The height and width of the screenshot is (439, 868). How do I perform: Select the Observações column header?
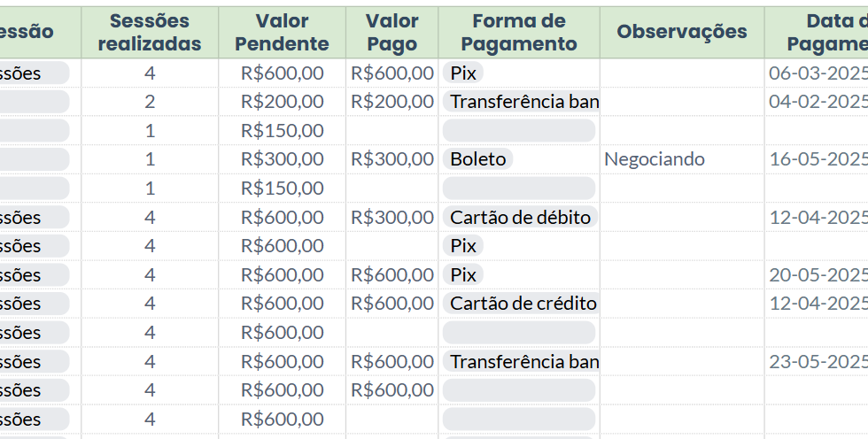[x=681, y=32]
